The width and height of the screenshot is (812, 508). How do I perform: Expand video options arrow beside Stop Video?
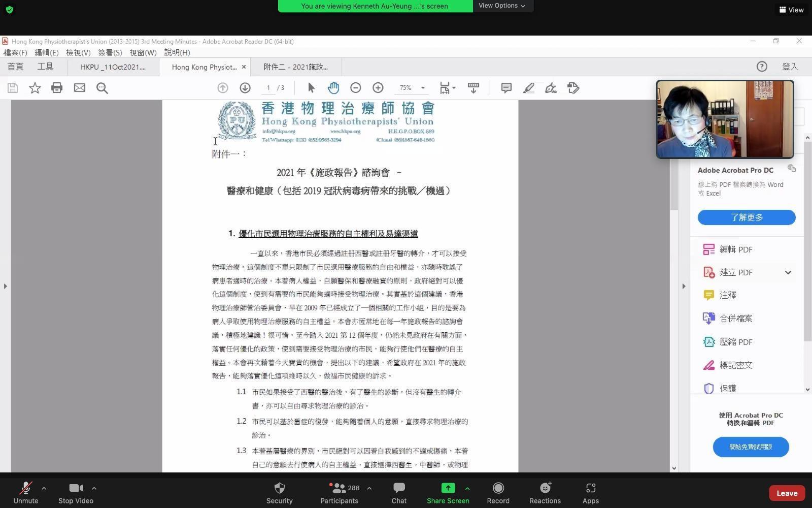94,488
